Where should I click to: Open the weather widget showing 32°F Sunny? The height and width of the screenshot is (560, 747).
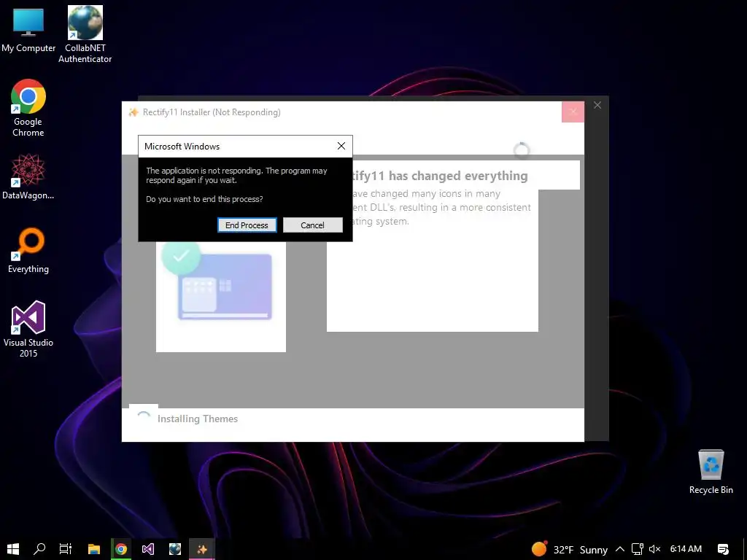pos(570,550)
